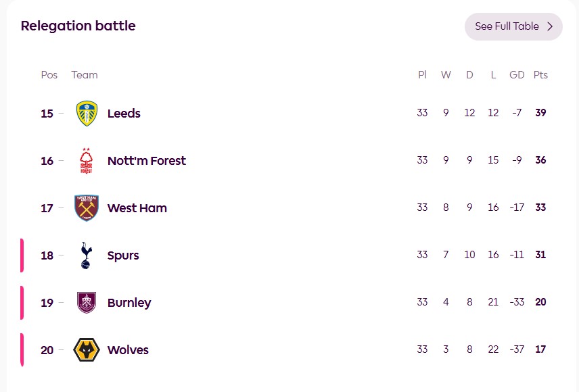Click the chevron arrow beside See Full Table
Screen dimensions: 579x392
550,26
